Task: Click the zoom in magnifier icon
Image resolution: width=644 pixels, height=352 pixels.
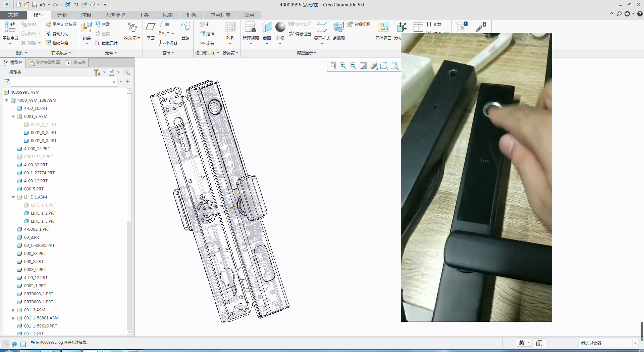Action: click(x=343, y=65)
